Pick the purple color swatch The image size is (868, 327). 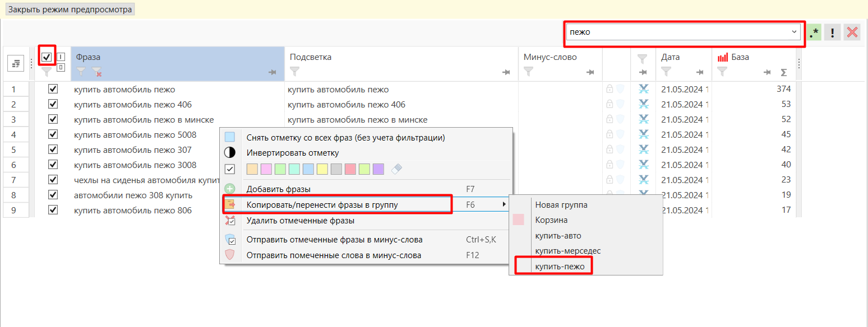(x=378, y=169)
